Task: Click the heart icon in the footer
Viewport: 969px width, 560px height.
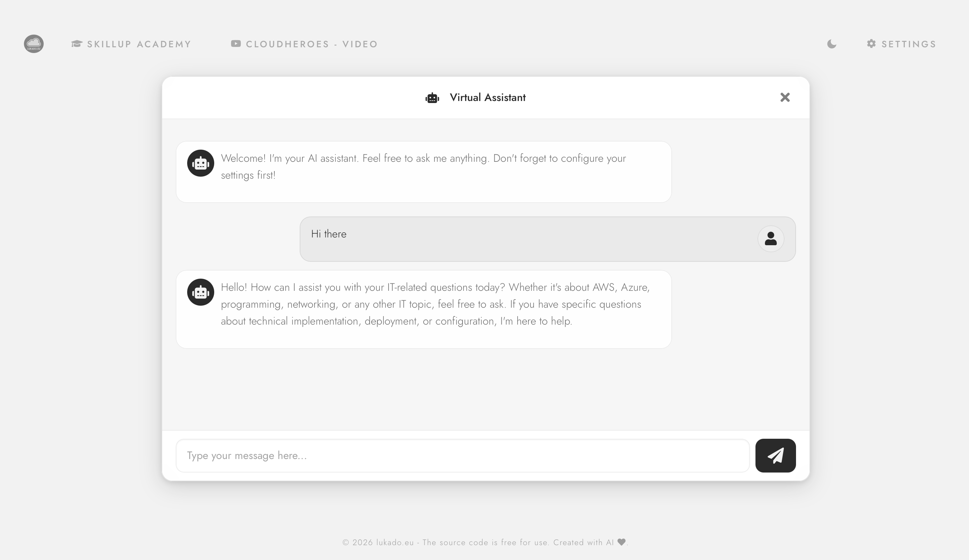Action: pos(621,542)
